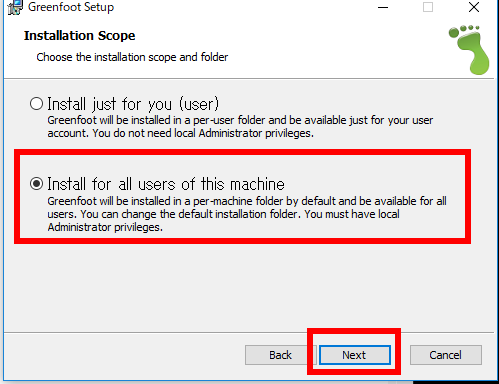Close the Greenfoot Setup dialog
Screen dimensions: 499x384
coord(474,7)
